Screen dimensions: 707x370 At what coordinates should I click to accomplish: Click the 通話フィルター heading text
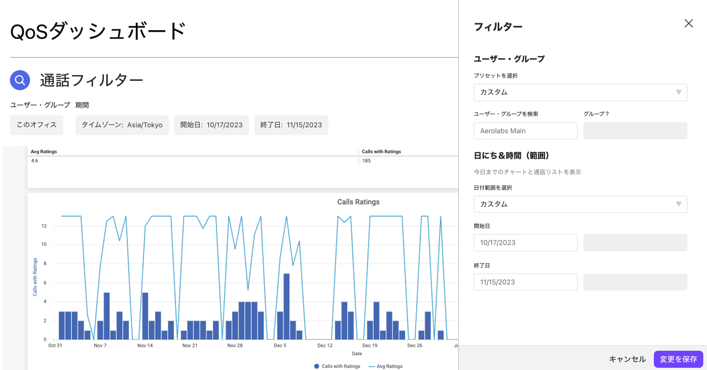[x=92, y=80]
